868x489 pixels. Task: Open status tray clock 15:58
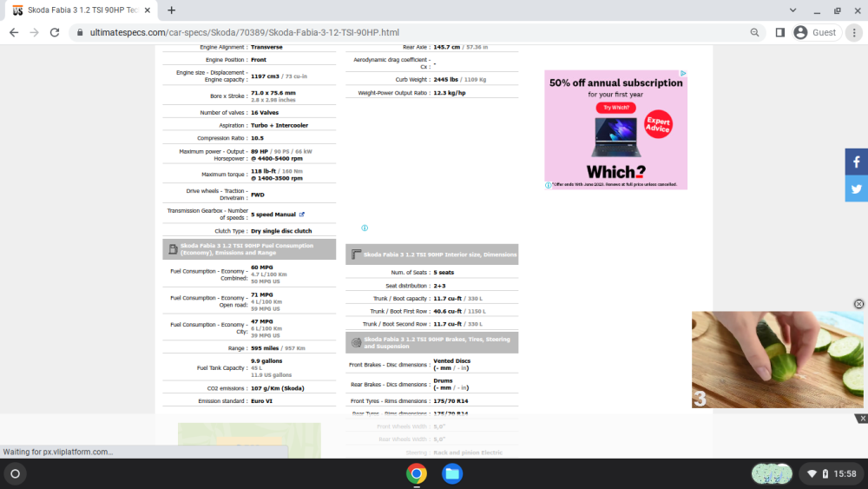pyautogui.click(x=845, y=473)
